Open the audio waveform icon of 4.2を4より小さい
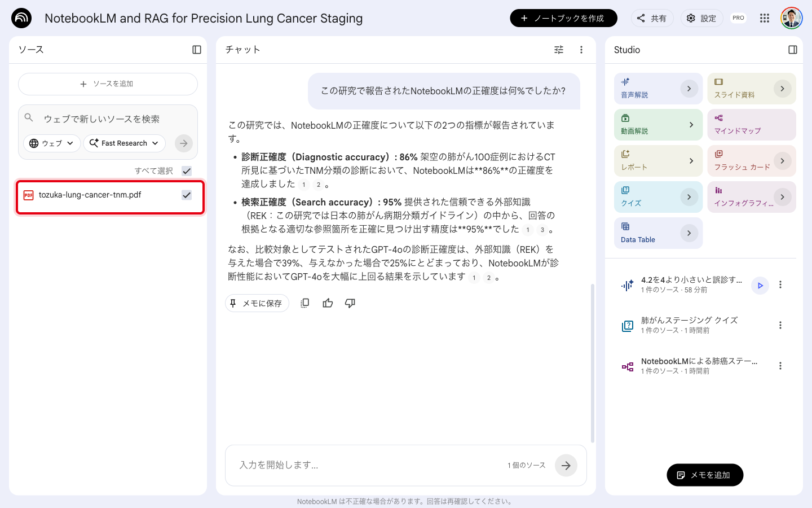The image size is (812, 508). click(x=628, y=286)
